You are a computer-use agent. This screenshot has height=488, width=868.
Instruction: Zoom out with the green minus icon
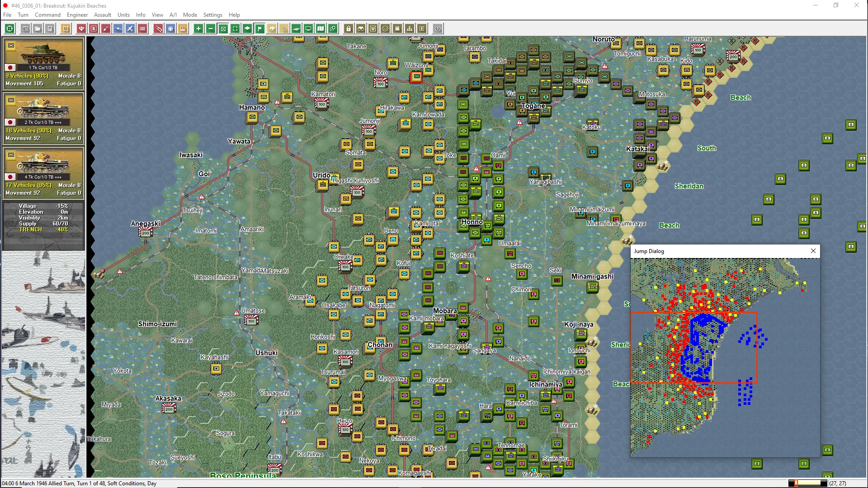(211, 29)
